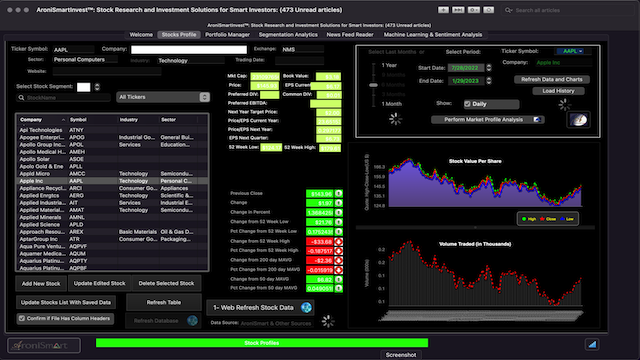Click the up arrow icon beside Previous Close

point(338,193)
